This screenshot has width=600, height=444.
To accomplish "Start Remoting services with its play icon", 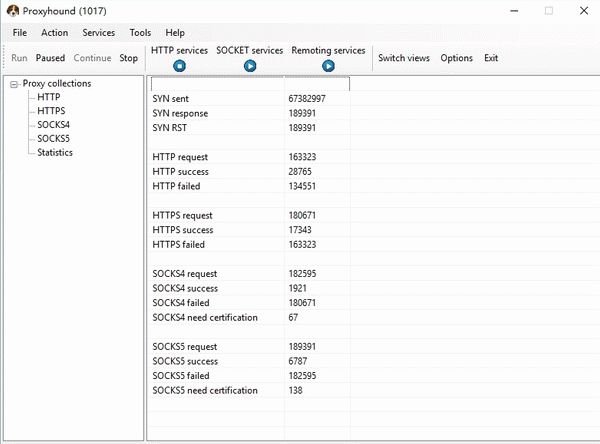I will 328,66.
